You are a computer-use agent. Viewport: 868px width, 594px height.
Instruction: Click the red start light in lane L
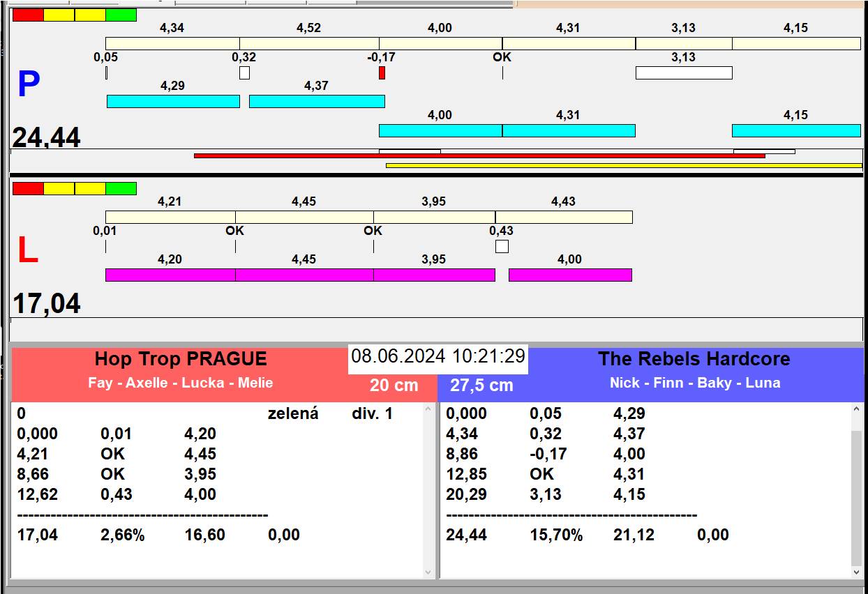(x=28, y=188)
